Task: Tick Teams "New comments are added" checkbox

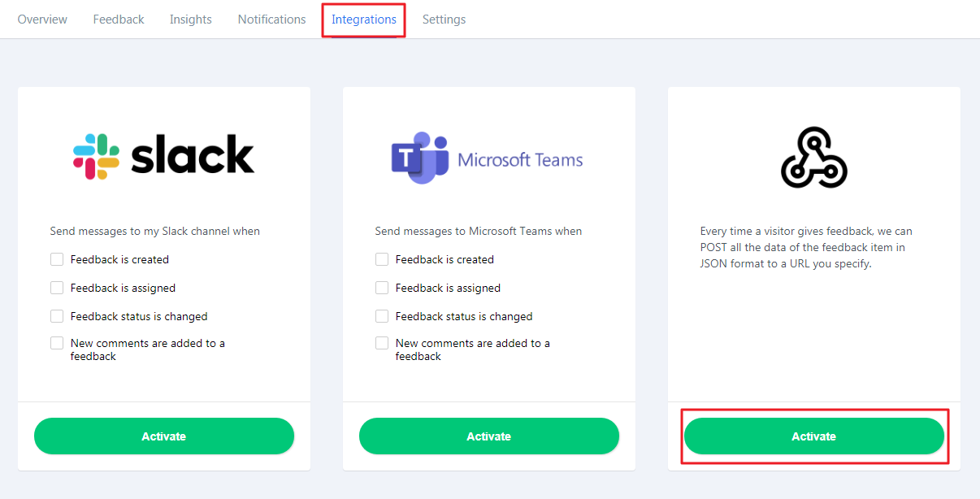Action: coord(382,344)
